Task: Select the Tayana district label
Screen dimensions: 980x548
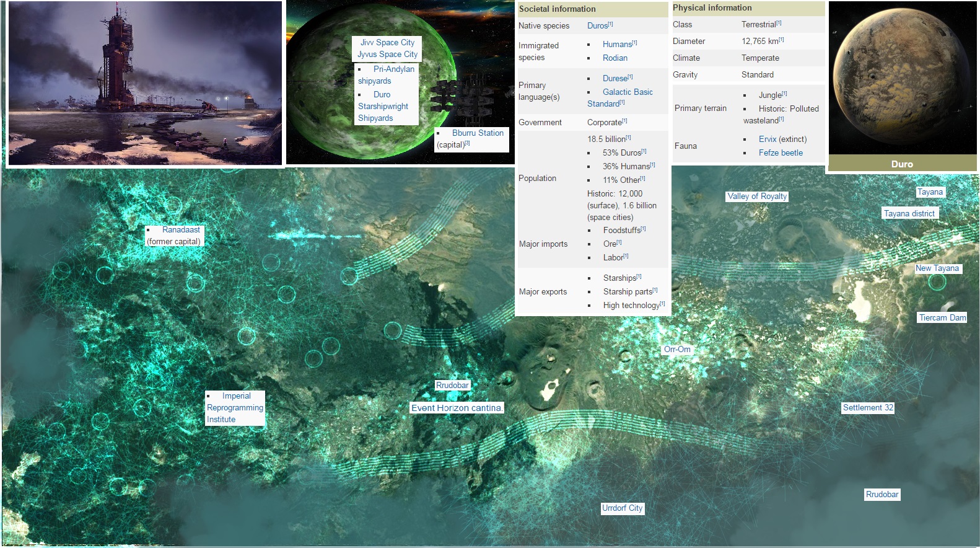Action: (x=909, y=214)
